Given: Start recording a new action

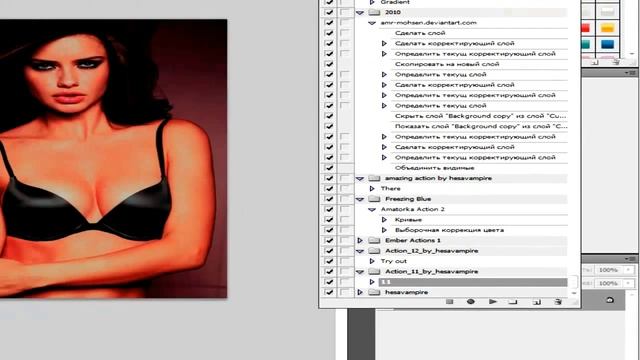Looking at the screenshot, I should [471, 302].
